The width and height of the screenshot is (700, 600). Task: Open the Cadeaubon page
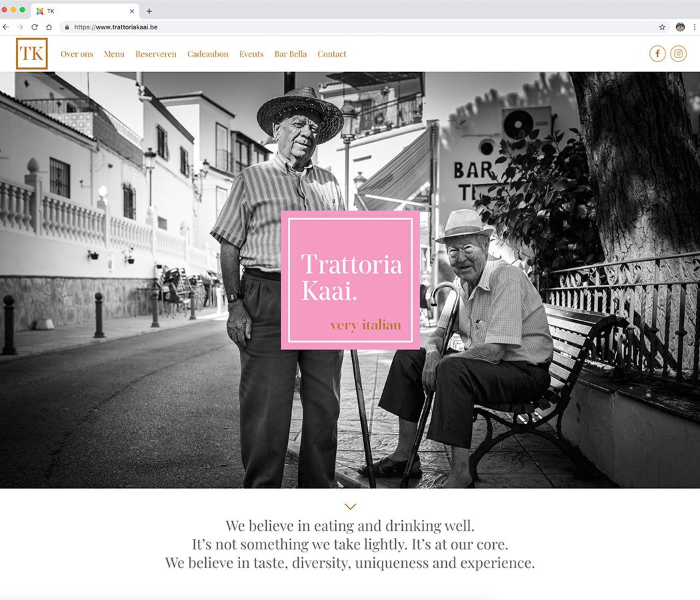click(x=207, y=54)
